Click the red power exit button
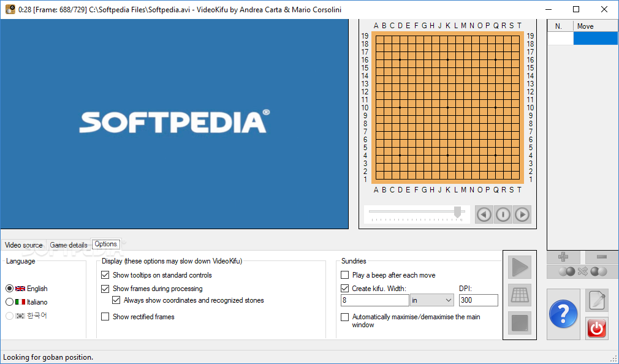The height and width of the screenshot is (364, 619). coord(596,328)
